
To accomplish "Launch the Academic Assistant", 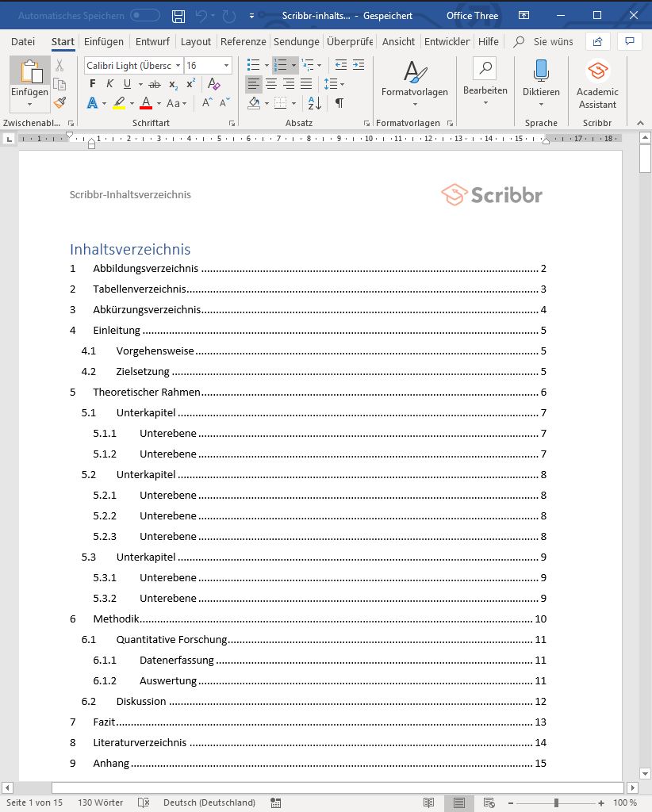I will [596, 85].
